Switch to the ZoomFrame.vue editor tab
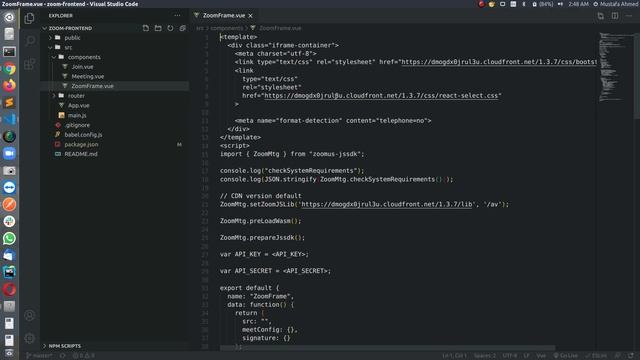640x360 pixels. coord(224,16)
